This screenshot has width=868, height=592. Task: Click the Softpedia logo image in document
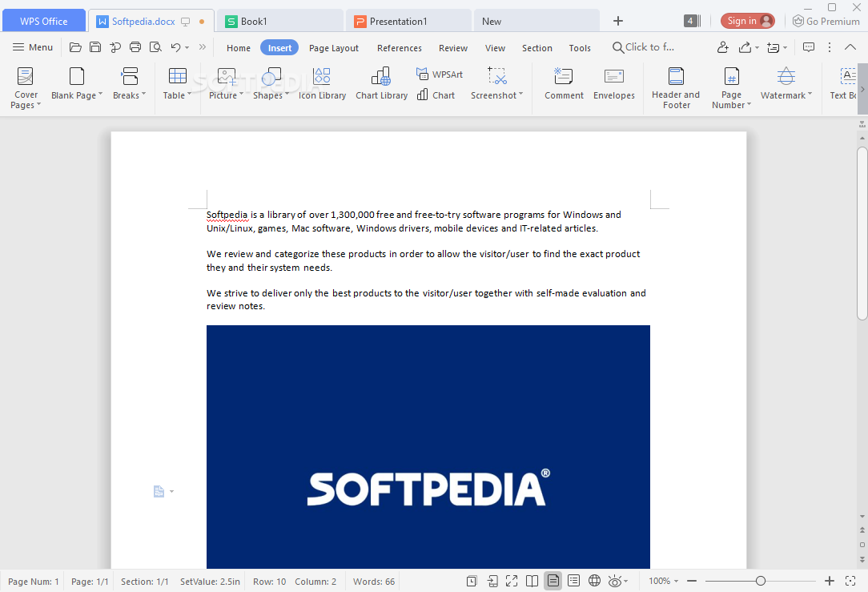coord(428,446)
